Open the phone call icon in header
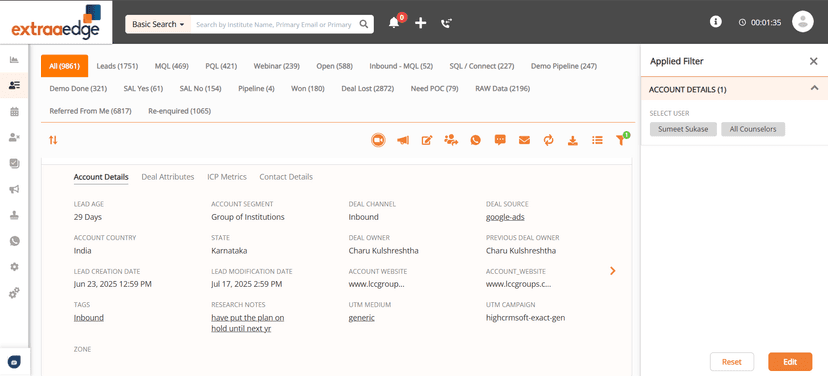The height and width of the screenshot is (376, 828). 447,23
